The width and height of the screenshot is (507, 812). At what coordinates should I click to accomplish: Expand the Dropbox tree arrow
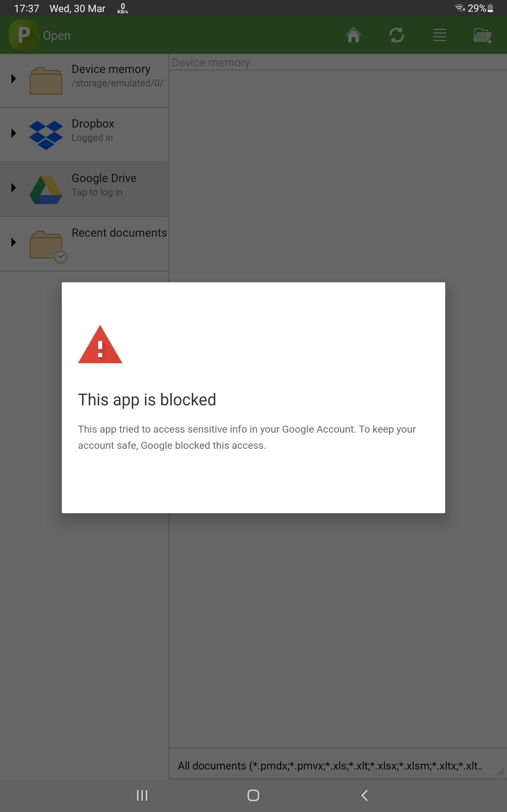click(x=13, y=133)
